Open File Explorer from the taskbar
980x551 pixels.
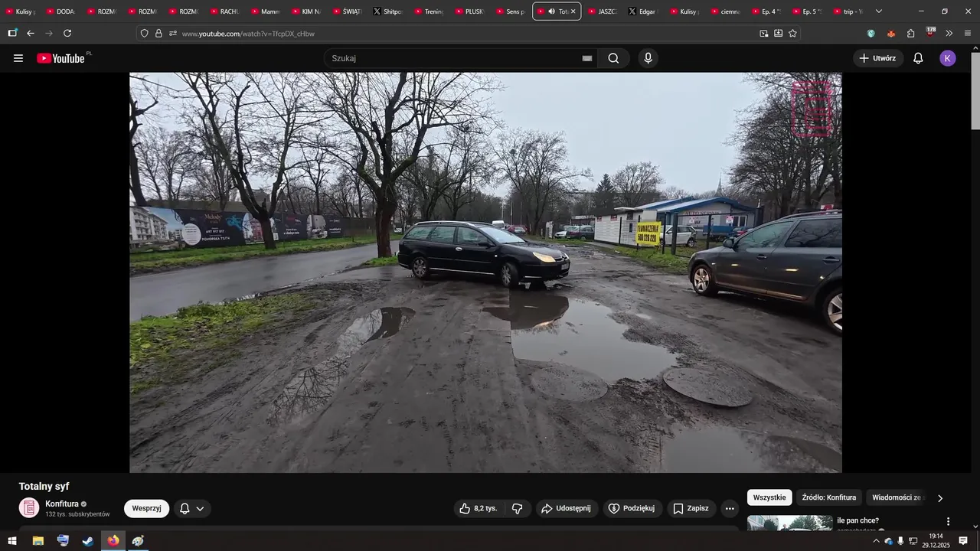(38, 541)
